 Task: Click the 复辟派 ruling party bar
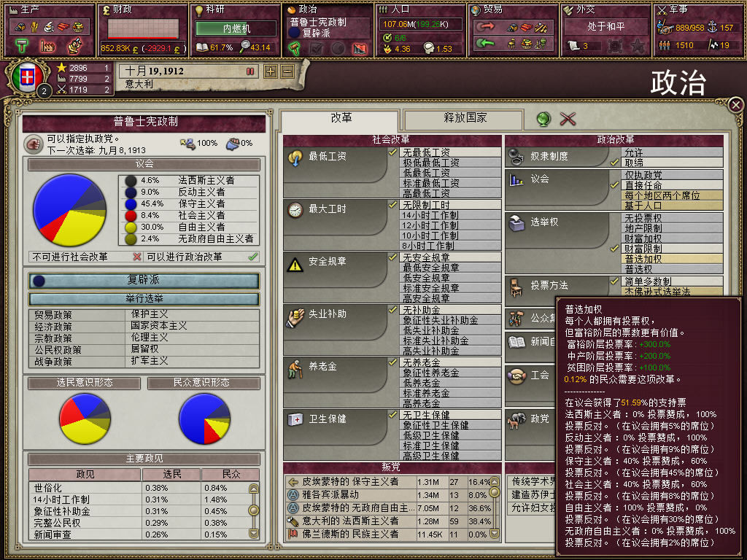(x=144, y=280)
